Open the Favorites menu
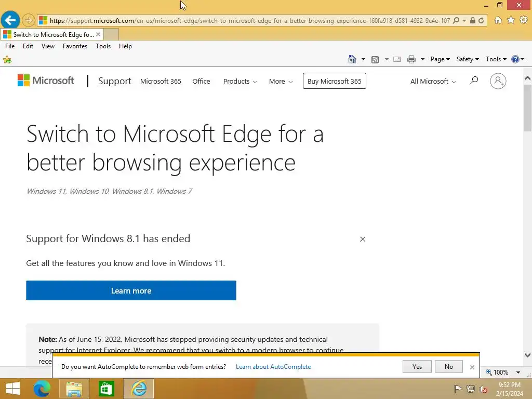The height and width of the screenshot is (399, 532). tap(75, 46)
